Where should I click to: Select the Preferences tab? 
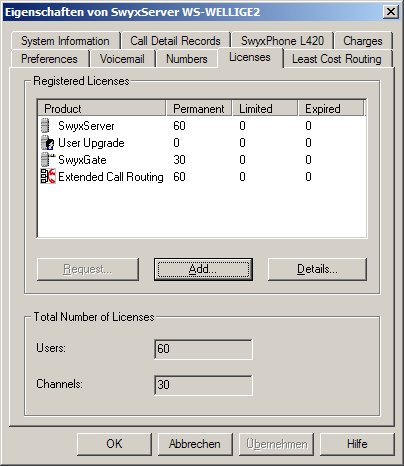(49, 59)
